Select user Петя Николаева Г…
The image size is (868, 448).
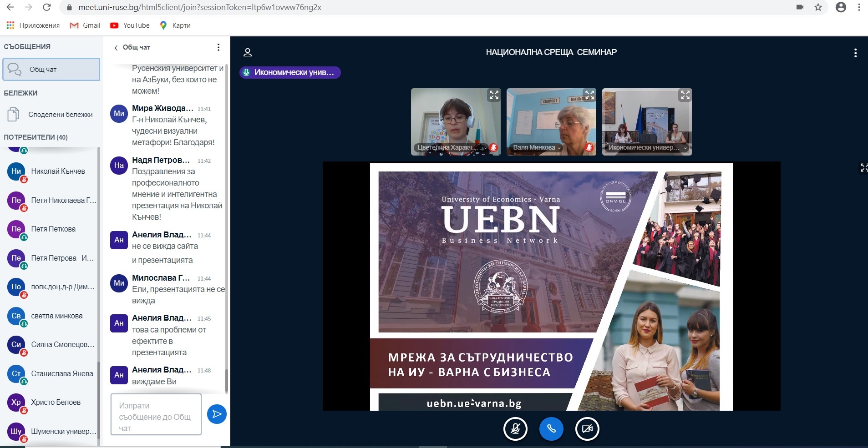tap(51, 200)
